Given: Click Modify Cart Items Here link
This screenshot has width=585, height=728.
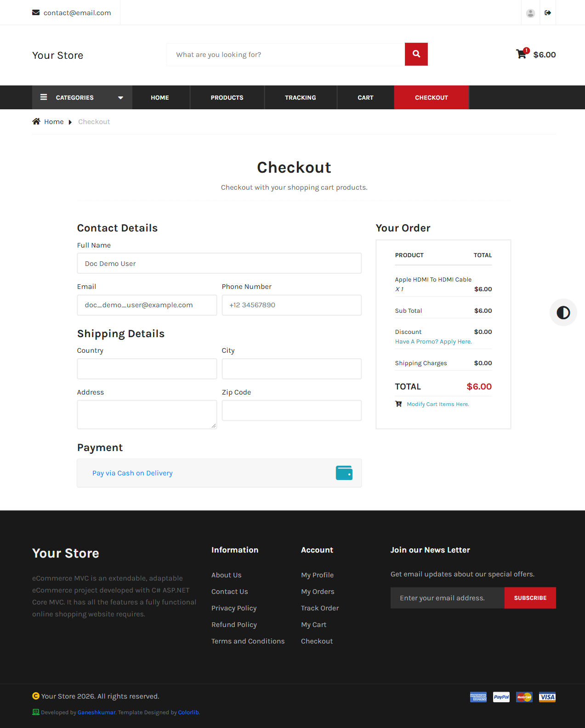Looking at the screenshot, I should click(x=438, y=404).
